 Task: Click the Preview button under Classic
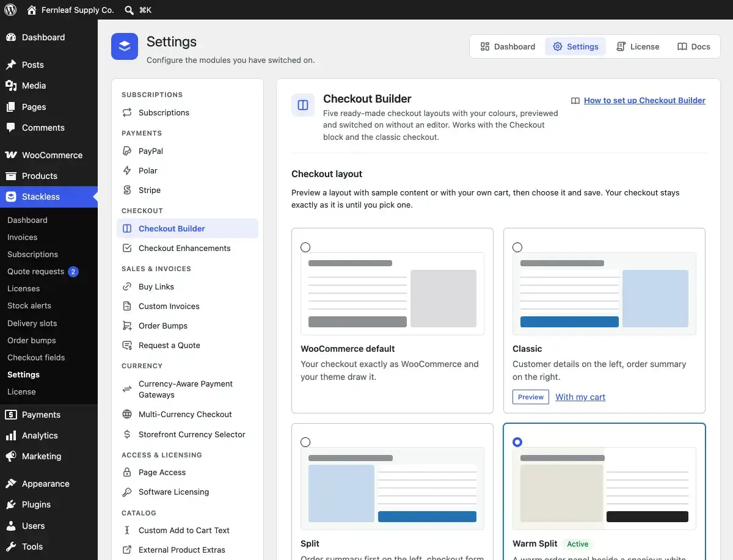point(531,397)
